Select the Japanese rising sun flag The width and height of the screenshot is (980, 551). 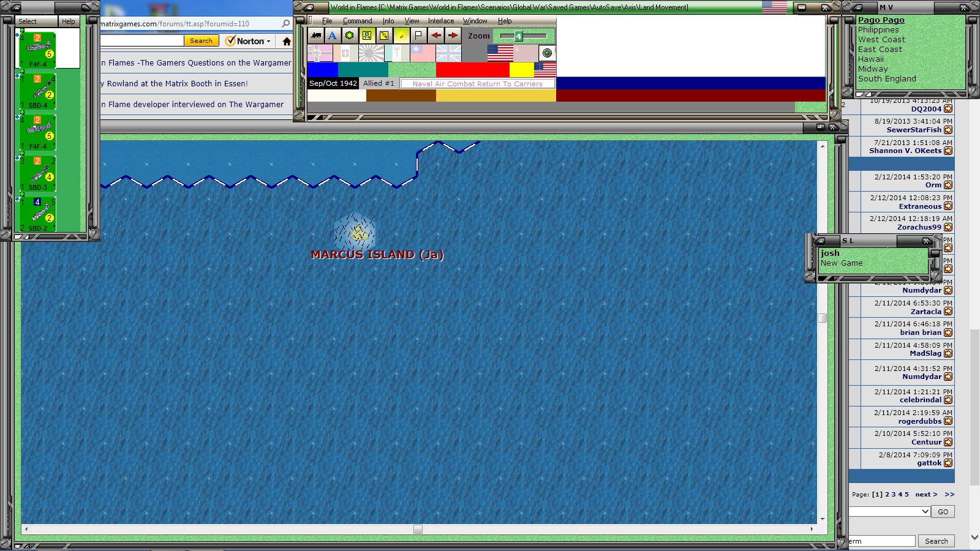pos(371,53)
